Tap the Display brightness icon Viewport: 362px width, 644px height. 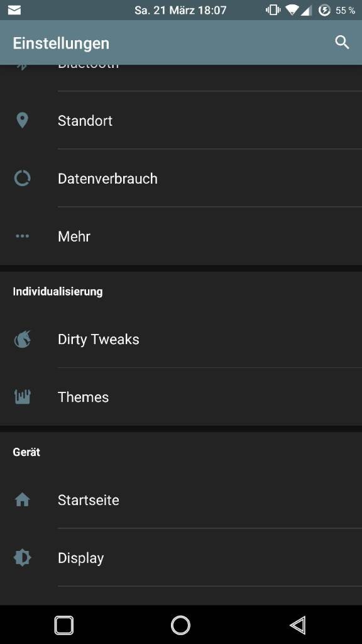22,558
